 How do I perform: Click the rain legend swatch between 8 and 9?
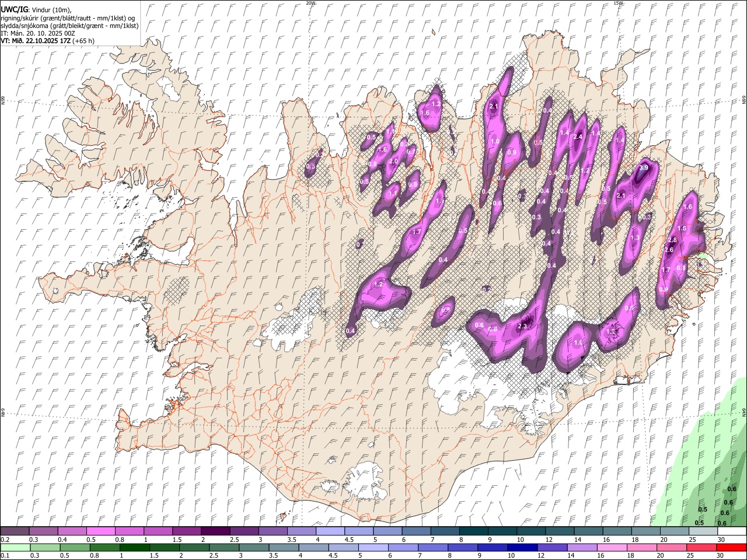pyautogui.click(x=462, y=548)
